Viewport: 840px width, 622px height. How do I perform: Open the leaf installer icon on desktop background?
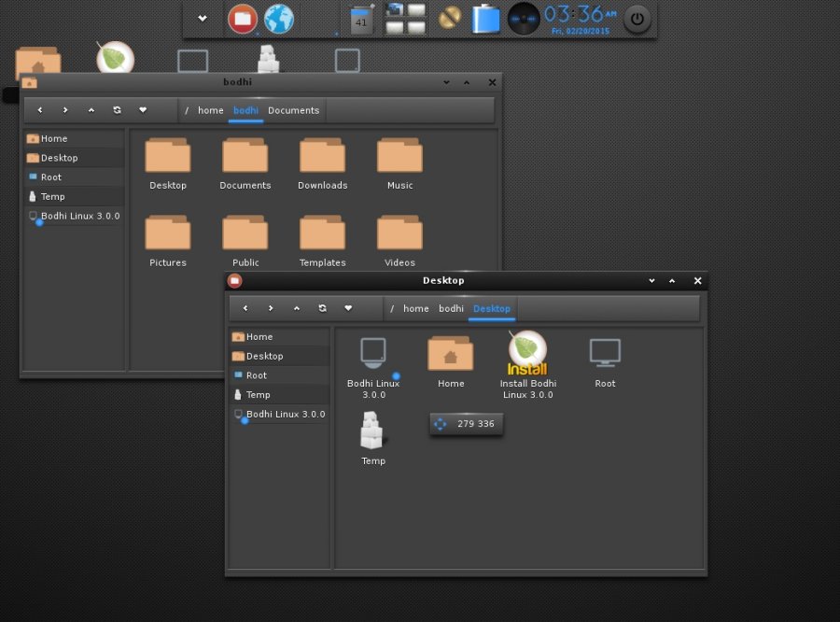click(x=115, y=57)
